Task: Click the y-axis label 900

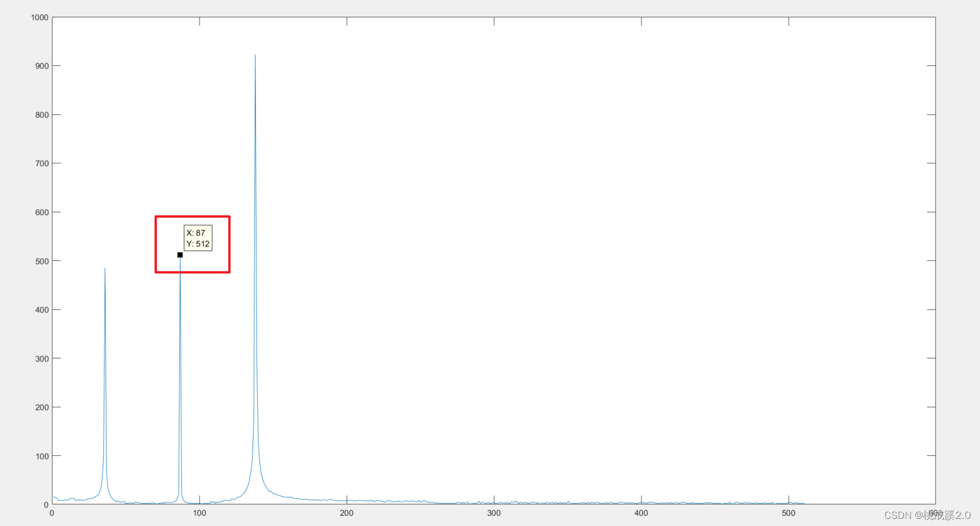Action: tap(42, 66)
